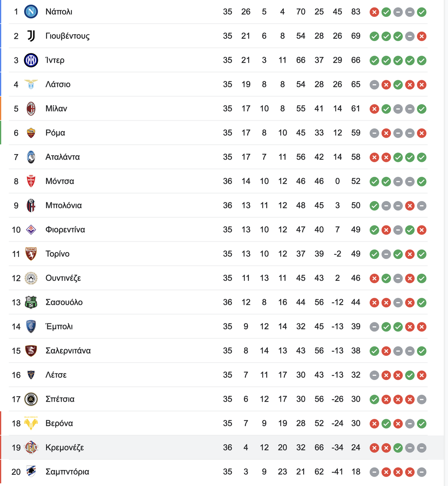This screenshot has height=486, width=448.
Task: Click the Napoli club crest
Action: (31, 12)
